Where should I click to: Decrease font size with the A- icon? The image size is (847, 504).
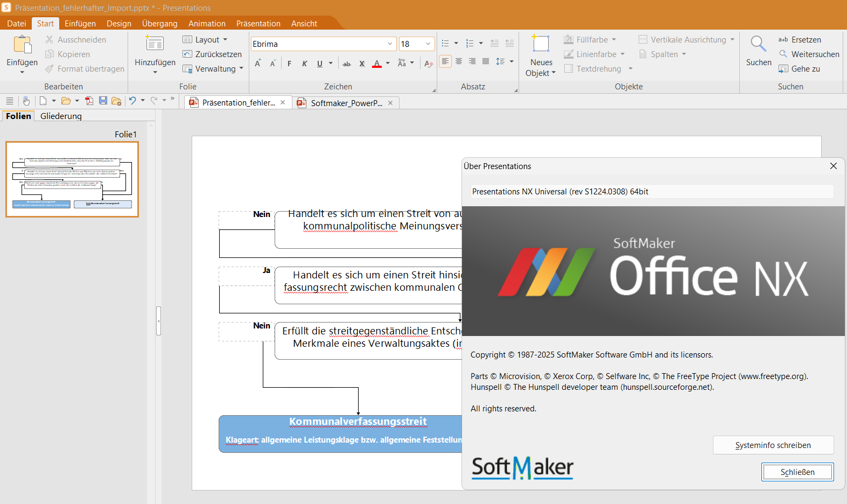tap(273, 64)
